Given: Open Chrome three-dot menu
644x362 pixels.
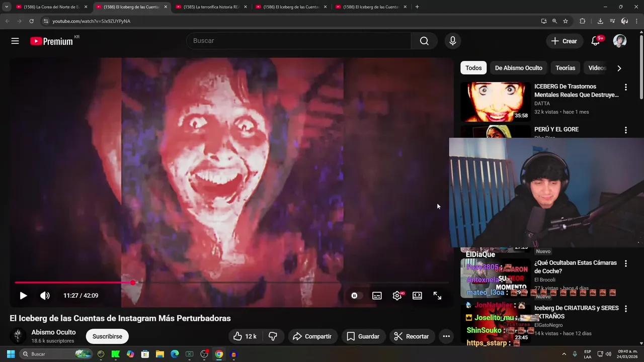Looking at the screenshot, I should pos(636,21).
